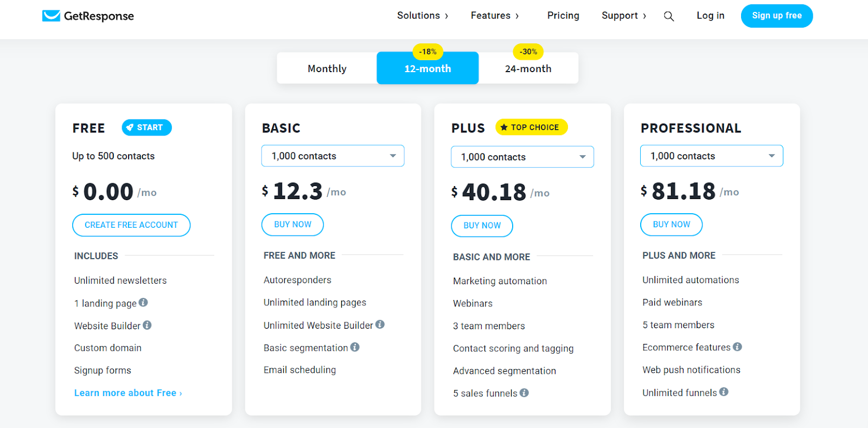
Task: Click Contact scoring and tagging text
Action: [513, 348]
